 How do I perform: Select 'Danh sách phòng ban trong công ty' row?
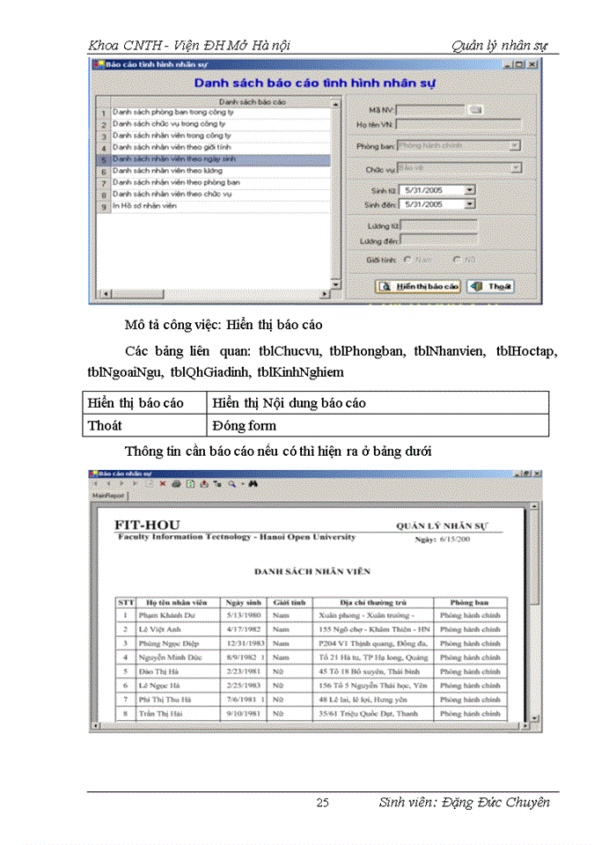214,113
